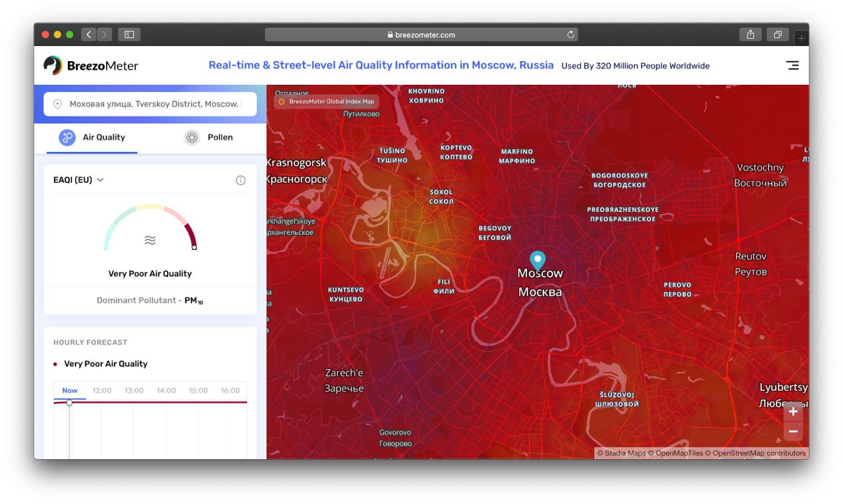Click the Moscow city label on map
Screen dimensions: 843x504
[540, 282]
